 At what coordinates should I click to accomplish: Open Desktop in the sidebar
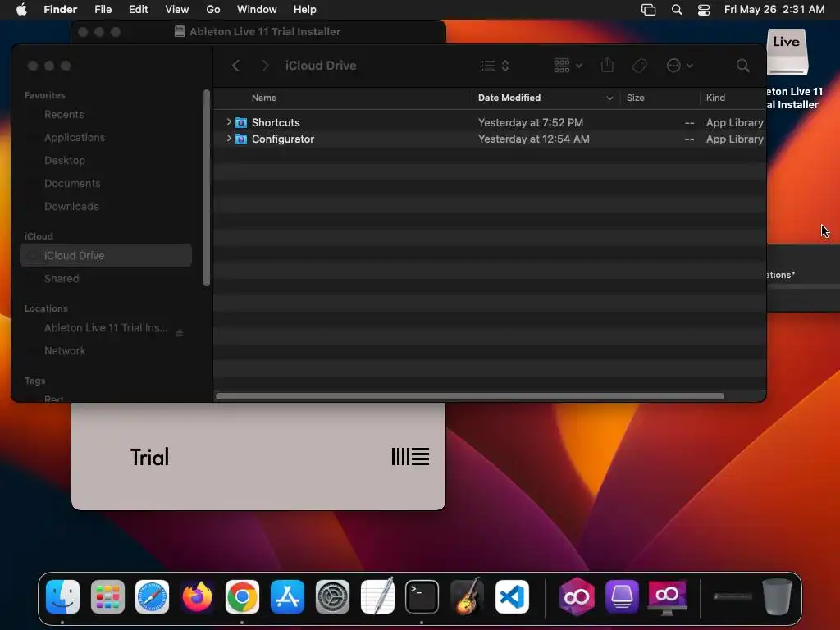[x=64, y=160]
